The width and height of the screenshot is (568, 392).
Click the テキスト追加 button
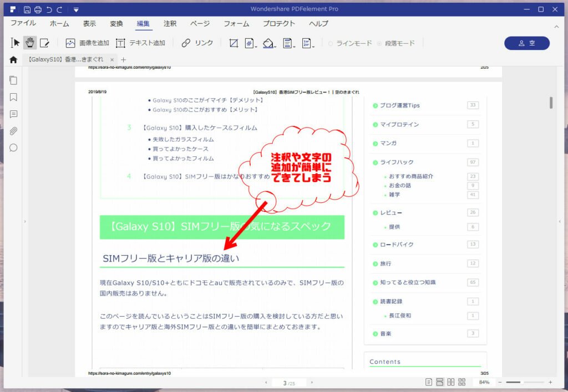(x=140, y=43)
